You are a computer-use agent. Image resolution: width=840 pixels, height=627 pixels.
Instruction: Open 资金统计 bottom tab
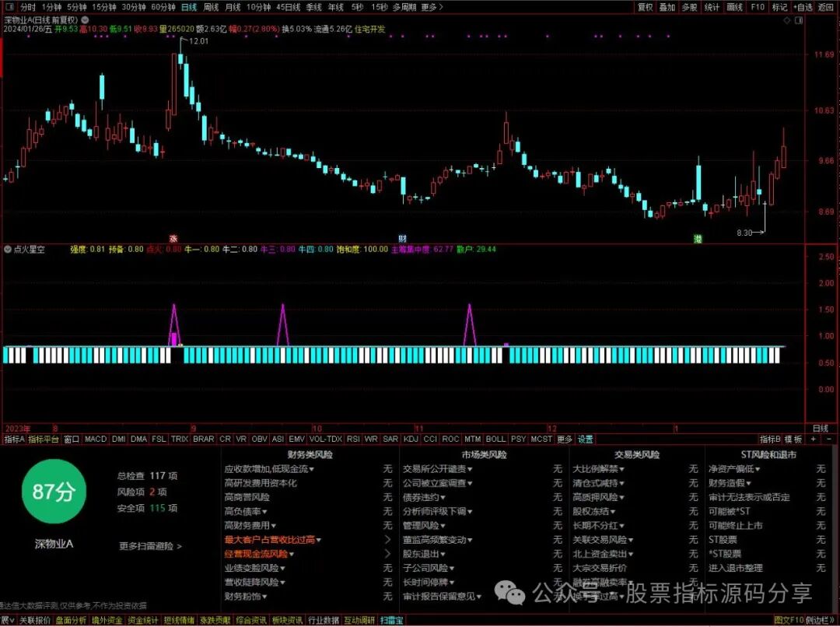(x=142, y=620)
